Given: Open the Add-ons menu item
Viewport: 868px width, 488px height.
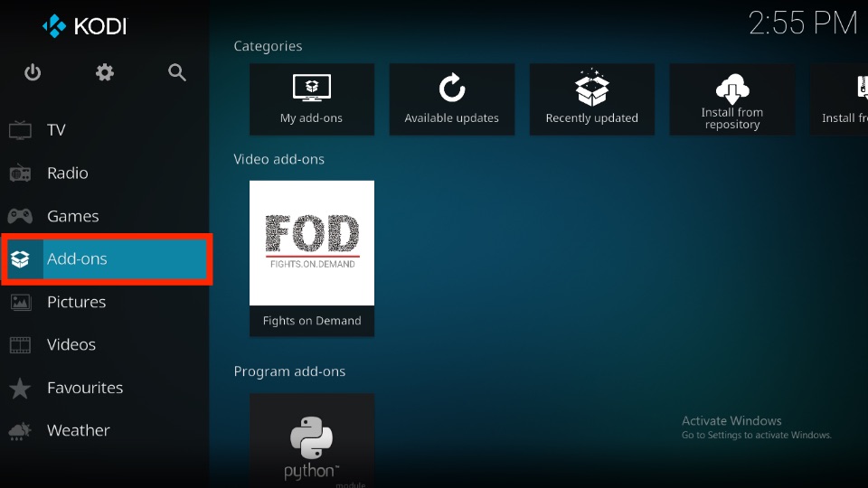Looking at the screenshot, I should 107,259.
